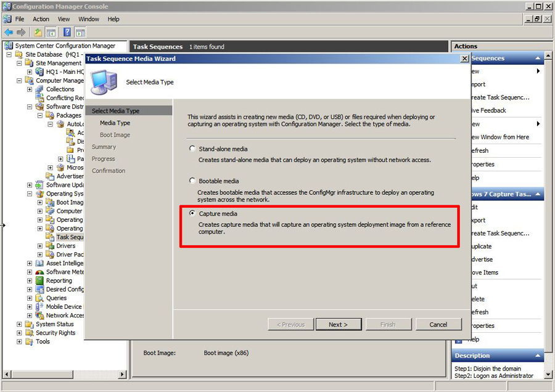Close the Task Sequence Media Wizard dialog
The image size is (555, 392).
coord(465,59)
